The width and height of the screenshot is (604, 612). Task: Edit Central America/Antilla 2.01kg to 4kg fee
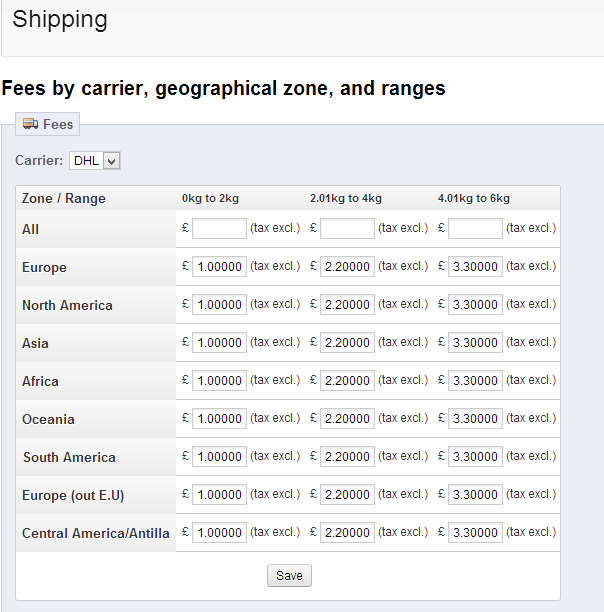(x=347, y=533)
